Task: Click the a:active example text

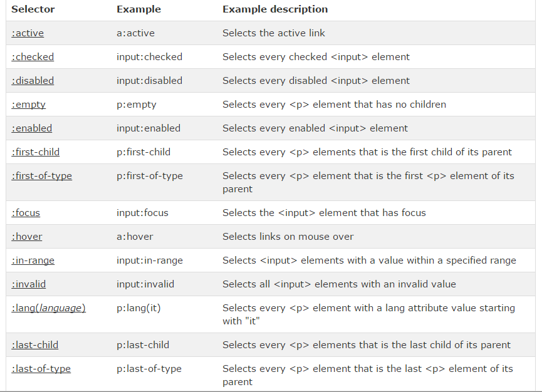Action: tap(135, 33)
